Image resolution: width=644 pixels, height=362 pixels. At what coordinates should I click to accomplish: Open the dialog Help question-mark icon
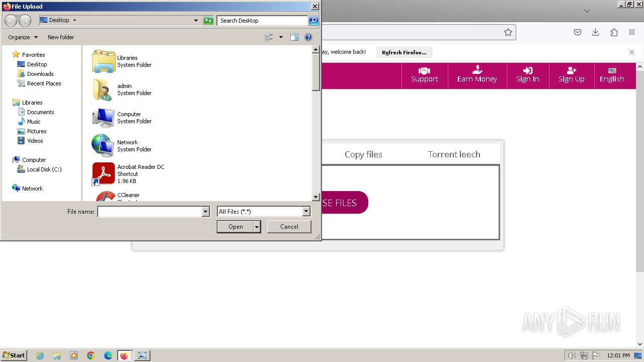click(x=308, y=37)
